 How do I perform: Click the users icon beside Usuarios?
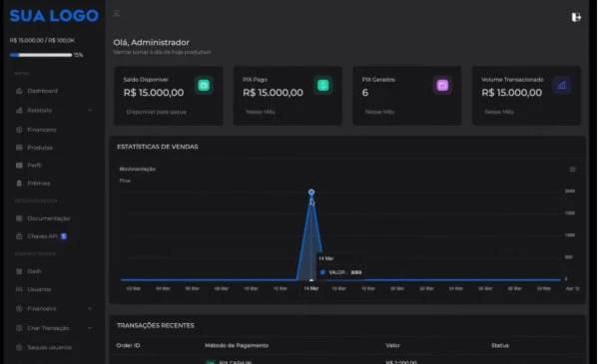pos(19,289)
